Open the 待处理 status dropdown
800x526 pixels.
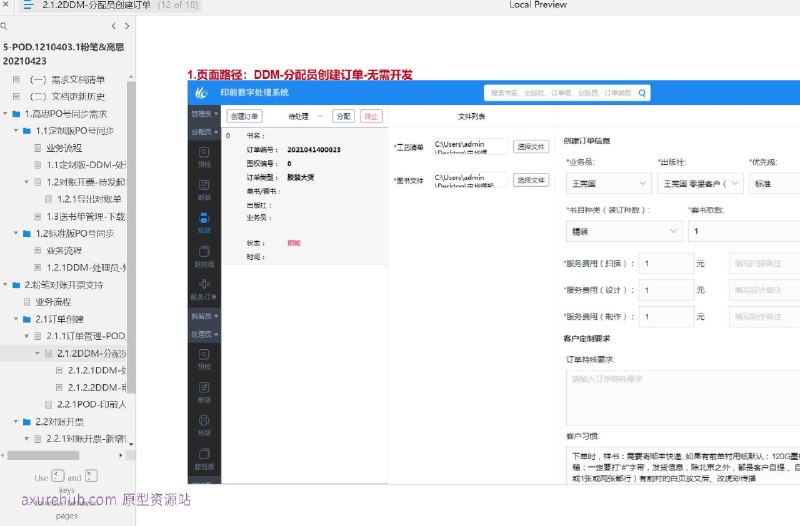(305, 116)
